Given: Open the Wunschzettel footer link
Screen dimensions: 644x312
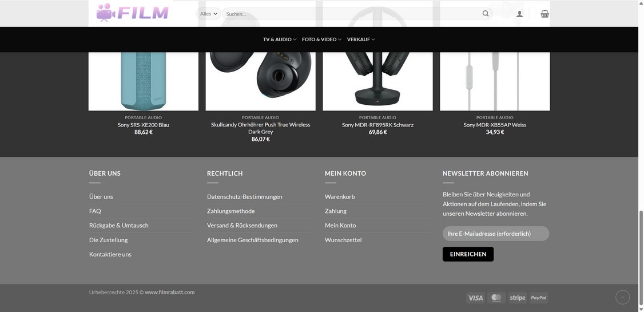Looking at the screenshot, I should tap(343, 240).
